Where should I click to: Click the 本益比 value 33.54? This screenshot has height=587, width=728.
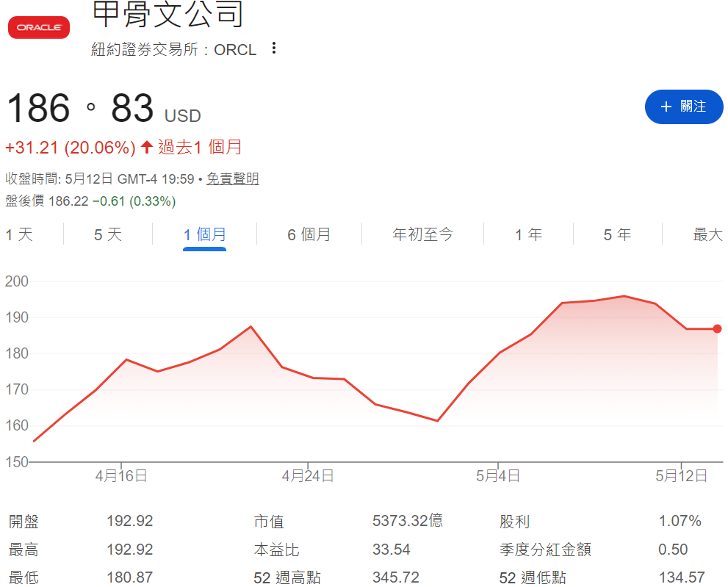coord(392,550)
